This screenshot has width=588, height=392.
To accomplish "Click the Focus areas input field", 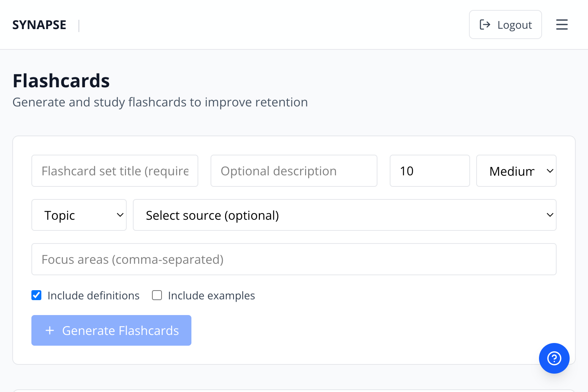I will (294, 259).
